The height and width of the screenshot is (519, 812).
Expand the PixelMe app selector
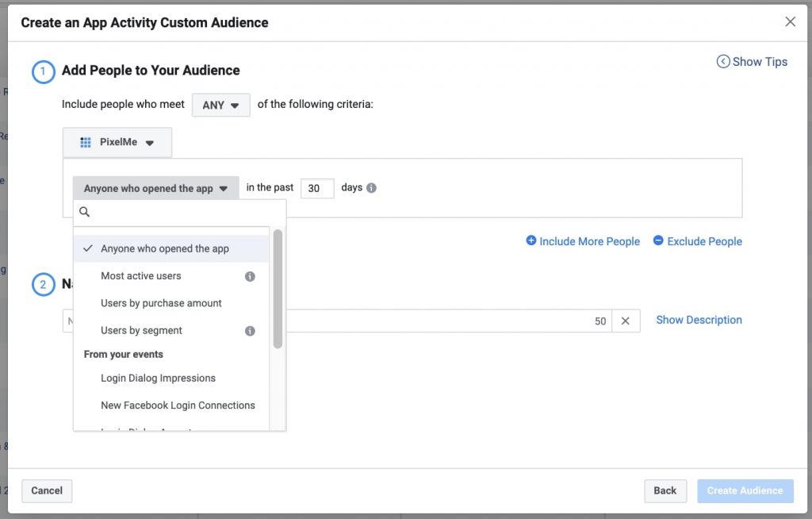pos(117,143)
